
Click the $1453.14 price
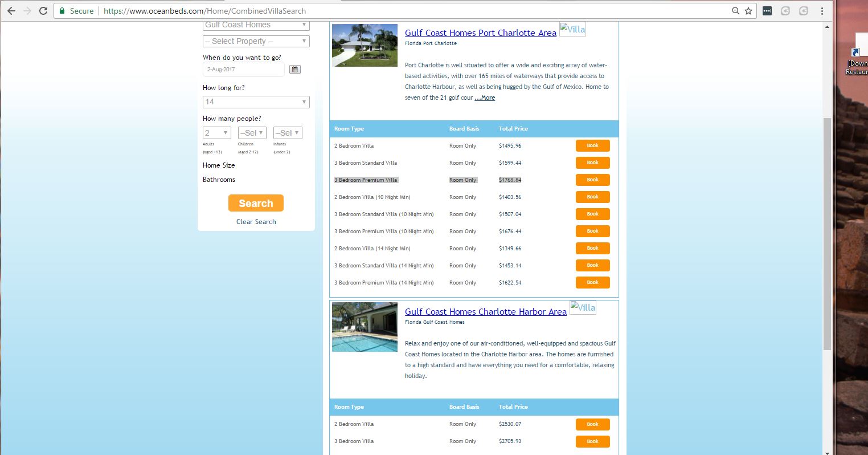(x=510, y=266)
